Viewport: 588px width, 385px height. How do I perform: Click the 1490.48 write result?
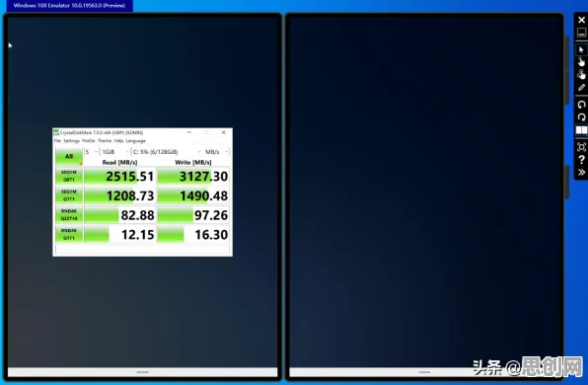click(x=193, y=195)
